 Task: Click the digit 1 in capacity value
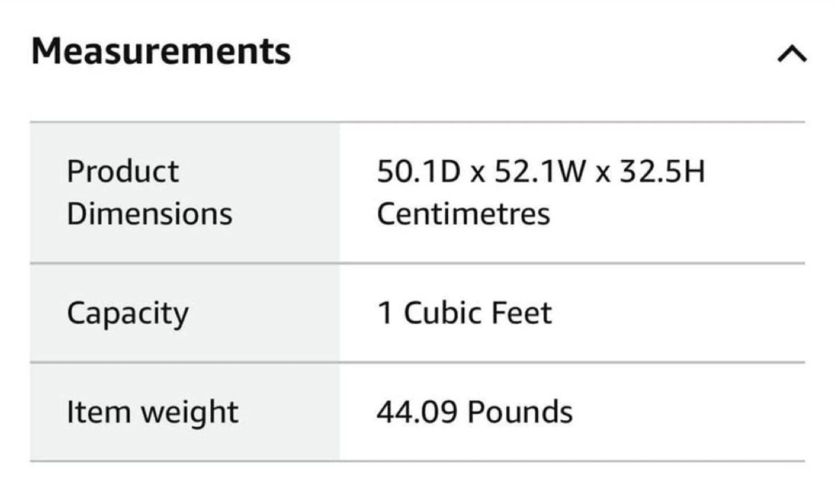coord(385,313)
